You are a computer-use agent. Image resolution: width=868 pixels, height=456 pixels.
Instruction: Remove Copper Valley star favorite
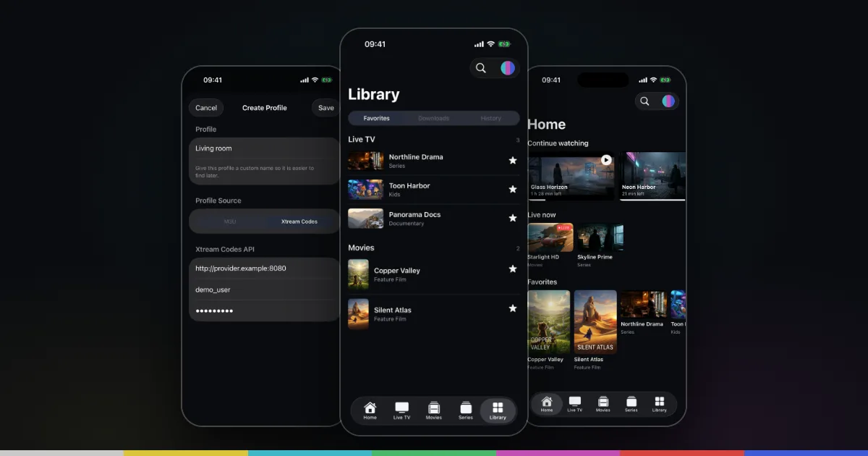[513, 269]
